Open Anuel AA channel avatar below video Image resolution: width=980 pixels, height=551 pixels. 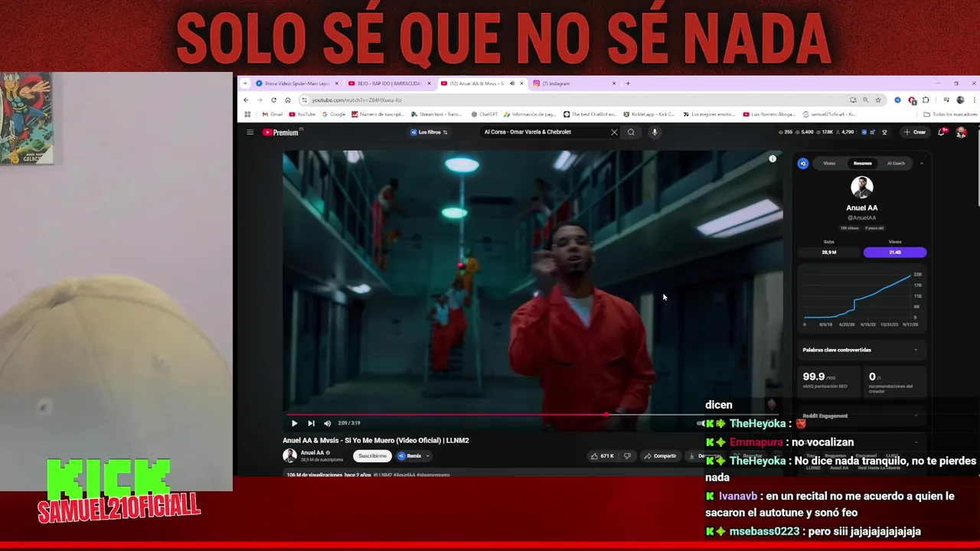click(x=289, y=455)
